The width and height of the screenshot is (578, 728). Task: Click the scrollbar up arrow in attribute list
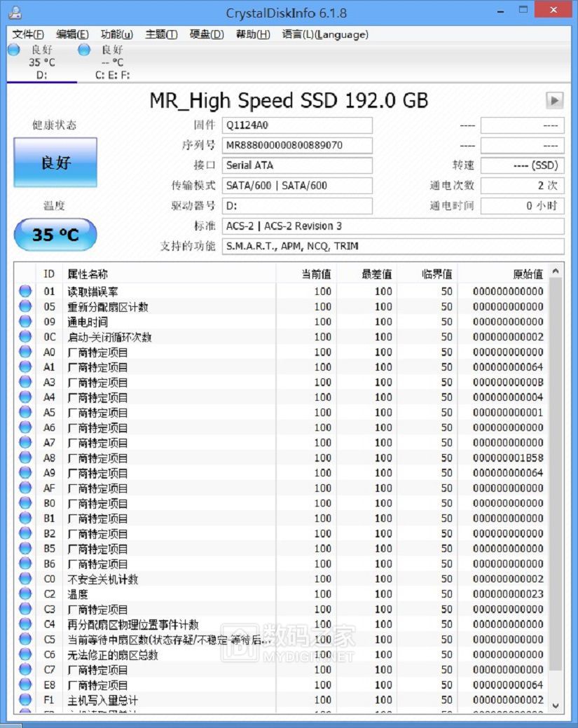556,272
